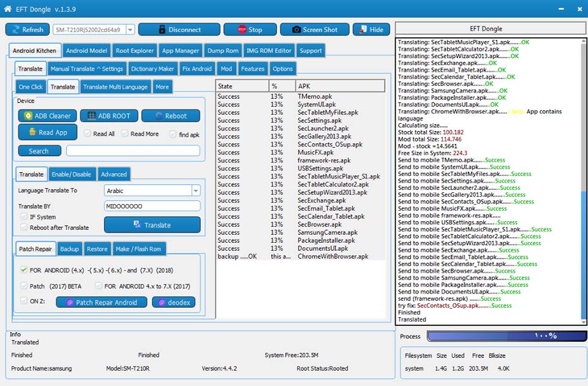Toggle Reboot after Translate checkbox
This screenshot has width=588, height=386.
tap(24, 227)
